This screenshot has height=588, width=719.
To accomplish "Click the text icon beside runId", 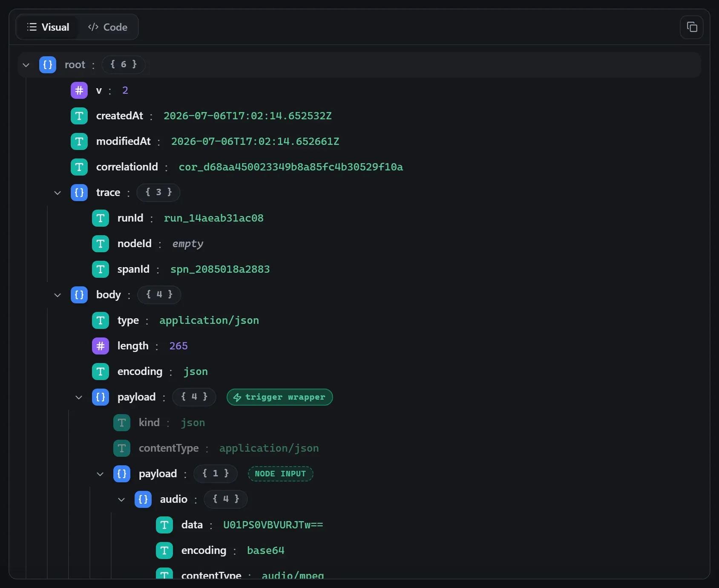I will pos(101,218).
